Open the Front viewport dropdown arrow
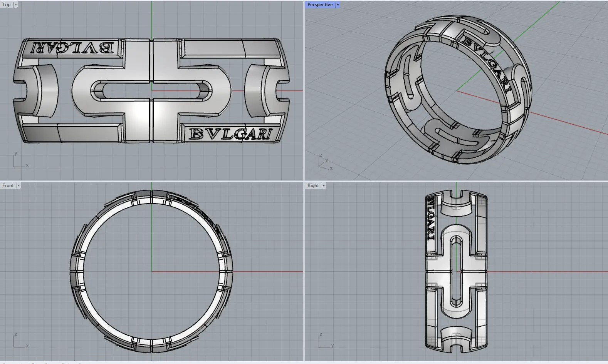The width and height of the screenshot is (608, 364). pyautogui.click(x=18, y=185)
